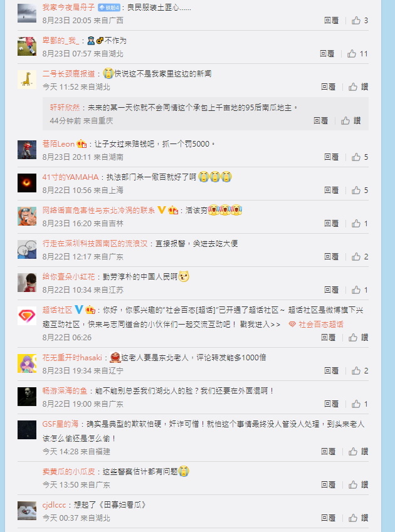Viewport: 395px width, 532px height.
Task: Reply to 畅游深海的鱼's comment
Action: 331,404
